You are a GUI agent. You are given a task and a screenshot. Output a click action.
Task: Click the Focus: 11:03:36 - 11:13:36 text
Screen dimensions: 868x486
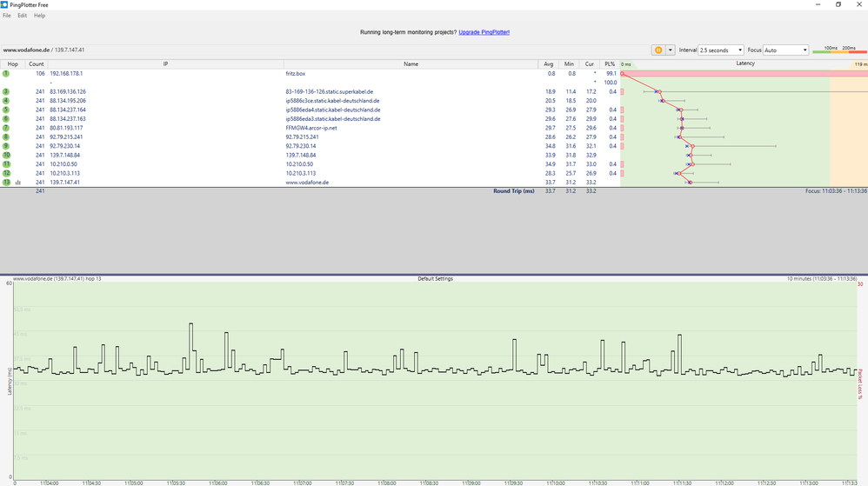tap(836, 191)
